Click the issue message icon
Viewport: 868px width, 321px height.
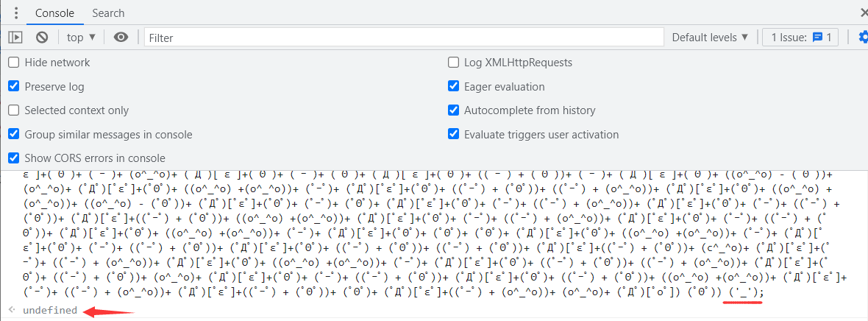coord(817,37)
